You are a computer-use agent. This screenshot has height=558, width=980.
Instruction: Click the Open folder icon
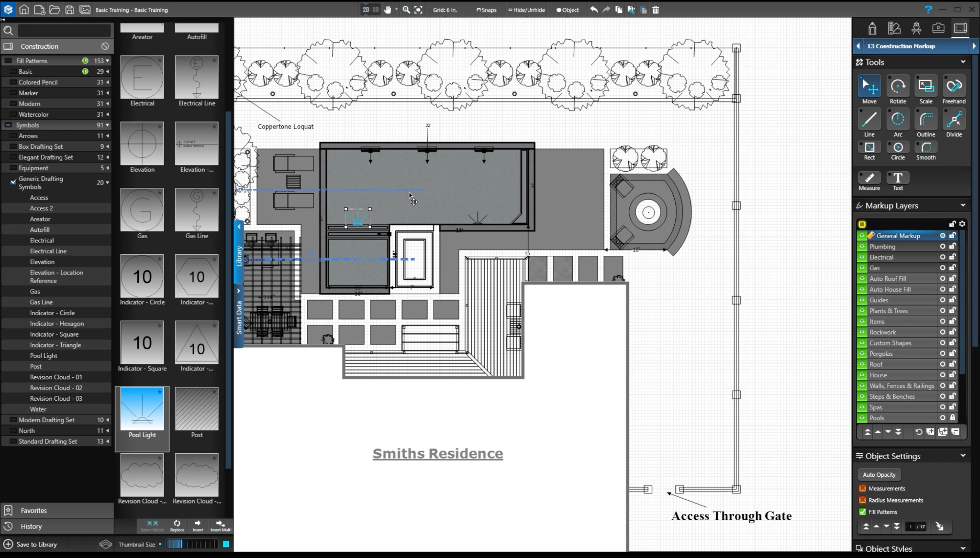(x=55, y=10)
